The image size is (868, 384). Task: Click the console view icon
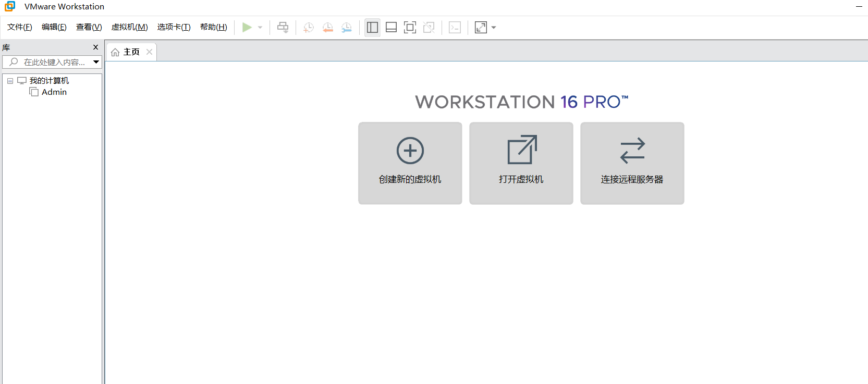tap(455, 28)
